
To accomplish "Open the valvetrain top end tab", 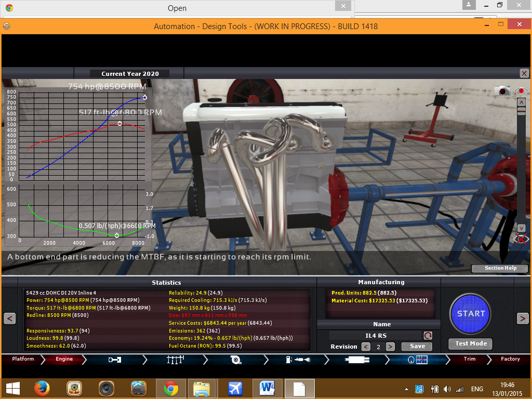I will click(x=175, y=360).
